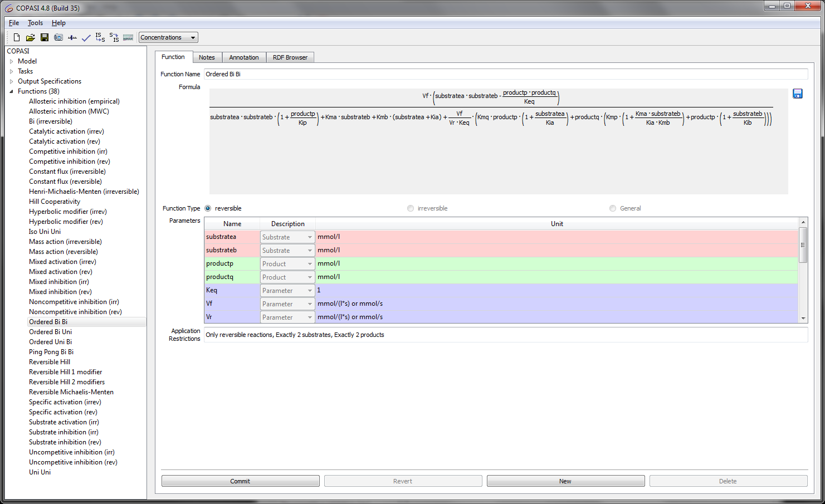Select Ping Pong Bi Bi in the functions list
The height and width of the screenshot is (504, 825).
coord(51,352)
